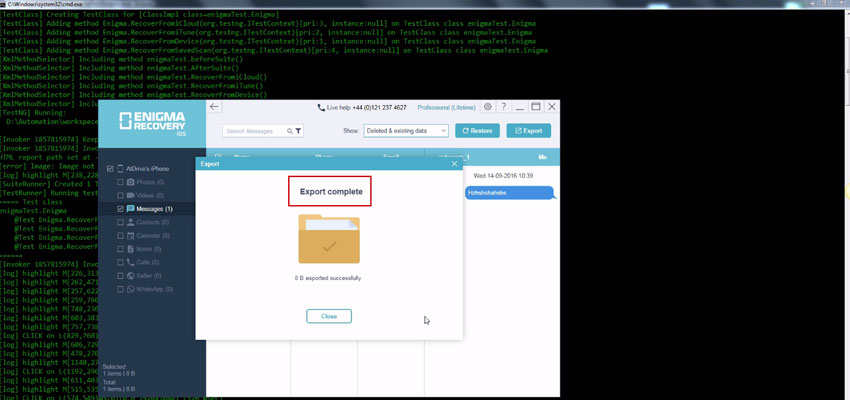850x400 pixels.
Task: Click the WhatsApp icon in sidebar
Action: (x=131, y=289)
